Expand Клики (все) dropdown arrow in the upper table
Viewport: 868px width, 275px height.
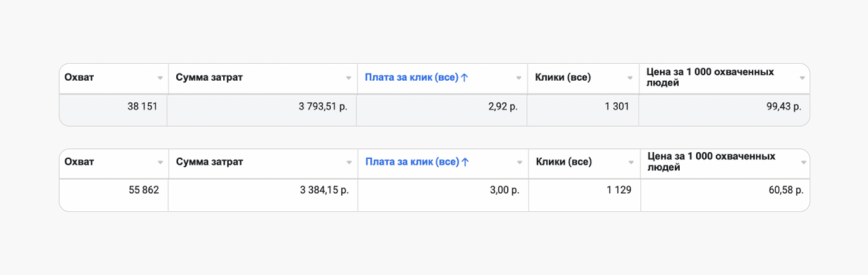[630, 78]
